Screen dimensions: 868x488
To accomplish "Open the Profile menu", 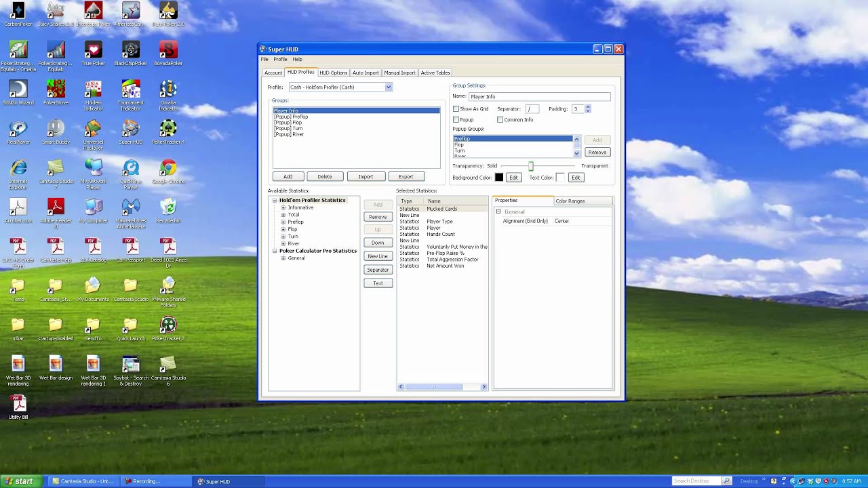I will (x=280, y=59).
